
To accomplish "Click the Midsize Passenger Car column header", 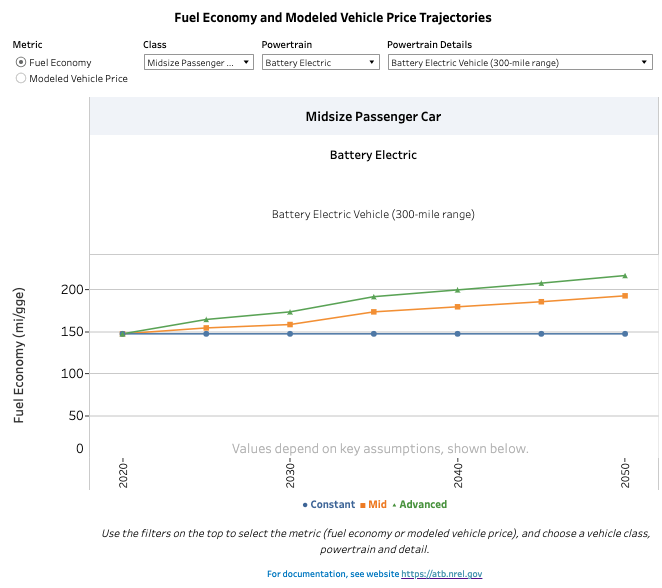I will [373, 117].
